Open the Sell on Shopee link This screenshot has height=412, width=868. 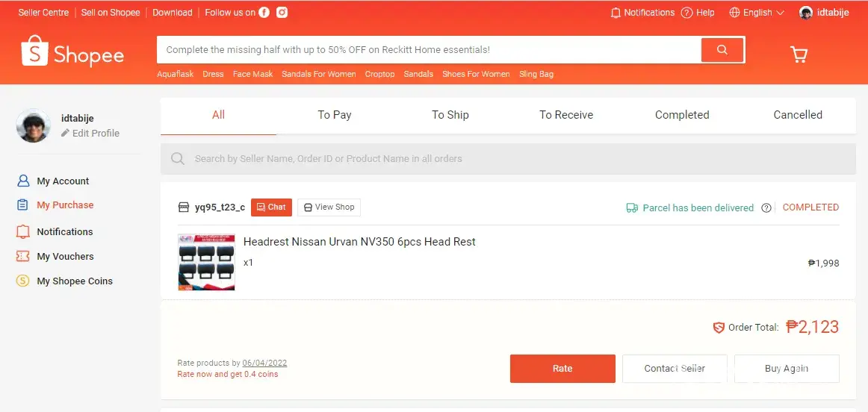pyautogui.click(x=111, y=12)
